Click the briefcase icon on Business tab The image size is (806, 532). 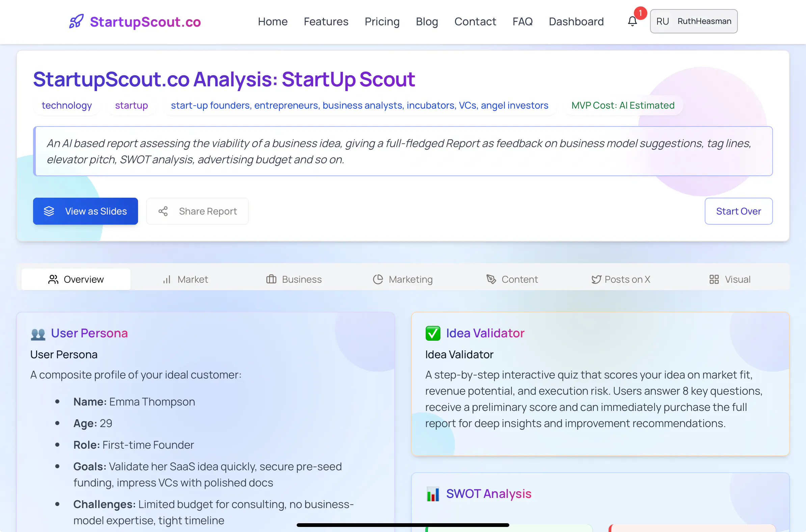pyautogui.click(x=271, y=279)
